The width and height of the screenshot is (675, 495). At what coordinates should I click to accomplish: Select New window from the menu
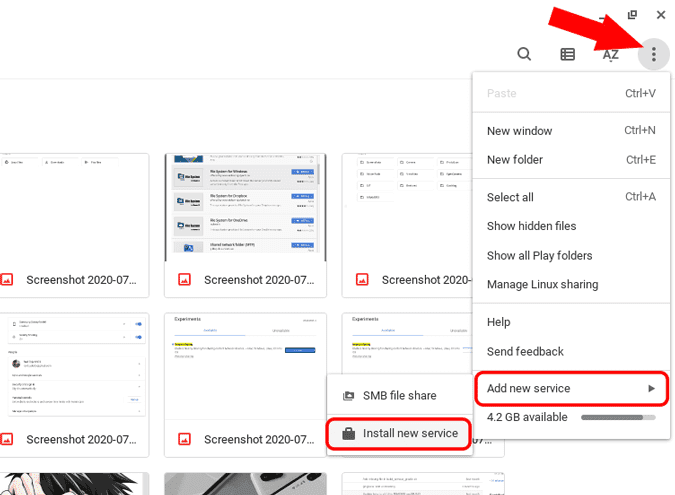519,131
